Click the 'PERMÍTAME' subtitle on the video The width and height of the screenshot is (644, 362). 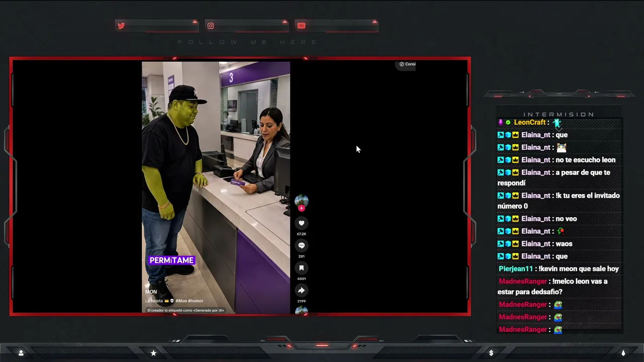[x=172, y=260]
